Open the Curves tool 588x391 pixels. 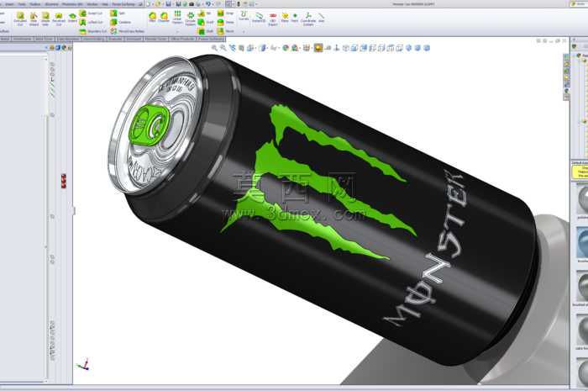point(244,16)
